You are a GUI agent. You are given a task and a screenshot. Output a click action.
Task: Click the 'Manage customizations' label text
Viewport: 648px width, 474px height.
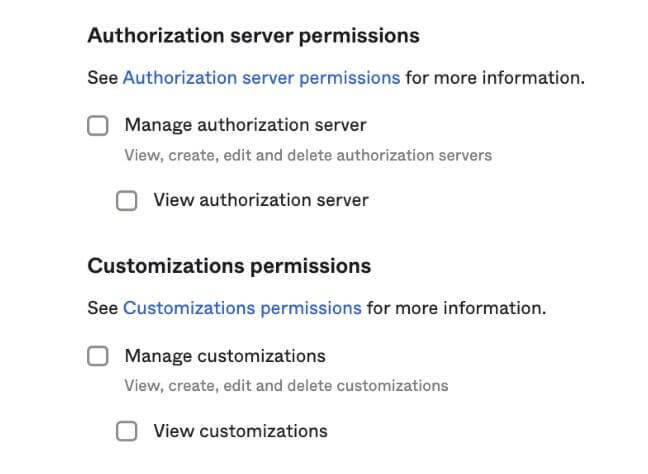coord(225,356)
